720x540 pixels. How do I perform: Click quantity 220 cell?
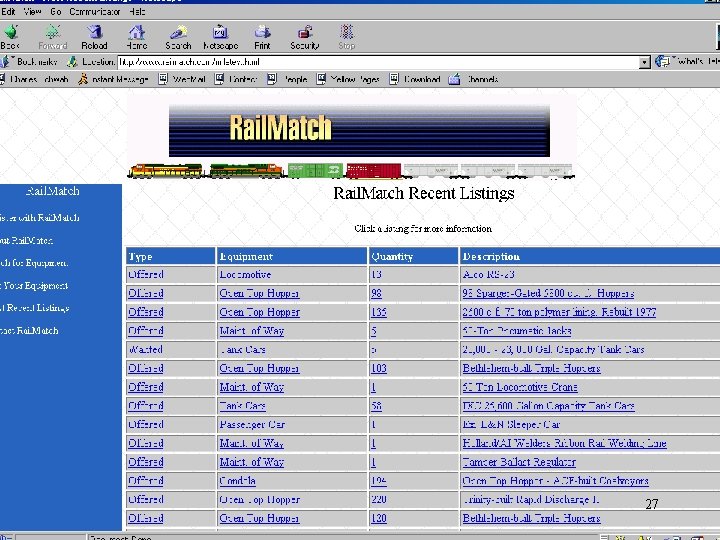pyautogui.click(x=413, y=500)
